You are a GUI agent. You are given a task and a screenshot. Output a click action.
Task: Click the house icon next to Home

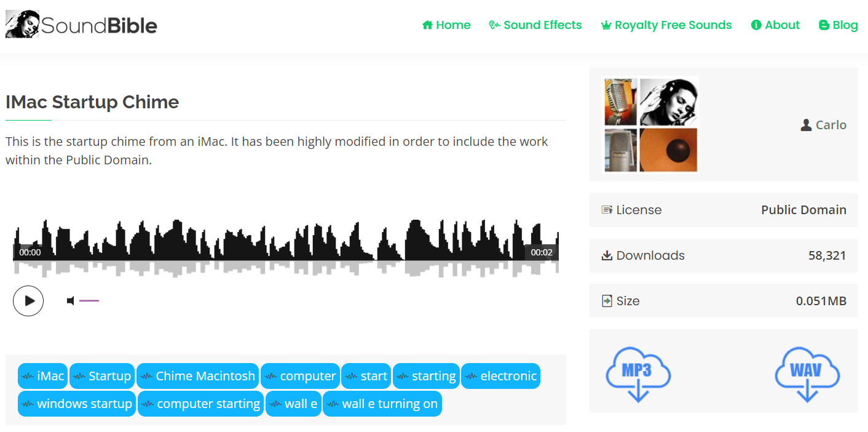[427, 25]
